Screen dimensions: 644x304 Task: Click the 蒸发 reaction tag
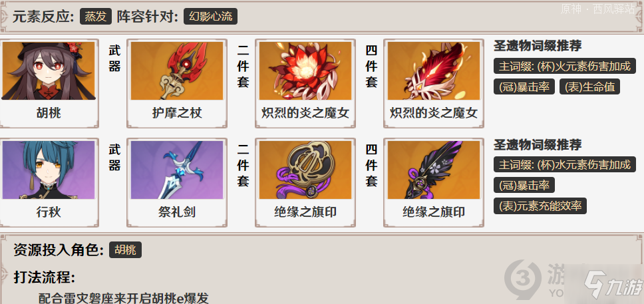click(96, 17)
